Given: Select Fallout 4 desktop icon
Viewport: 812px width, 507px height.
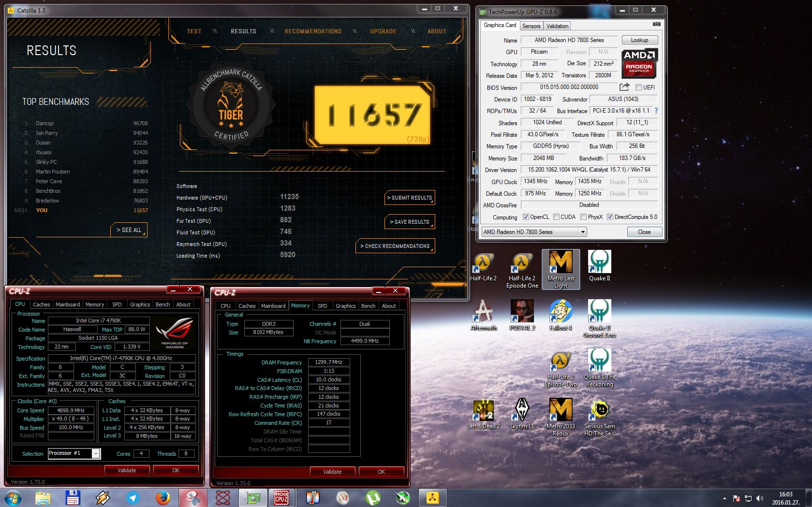Looking at the screenshot, I should click(x=561, y=315).
